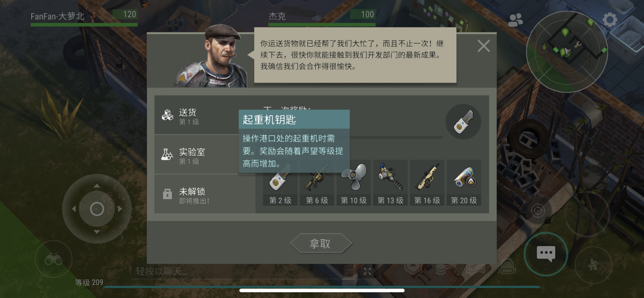644x298 pixels.
Task: Expand the chat window fullscreen icon
Action: 367,271
